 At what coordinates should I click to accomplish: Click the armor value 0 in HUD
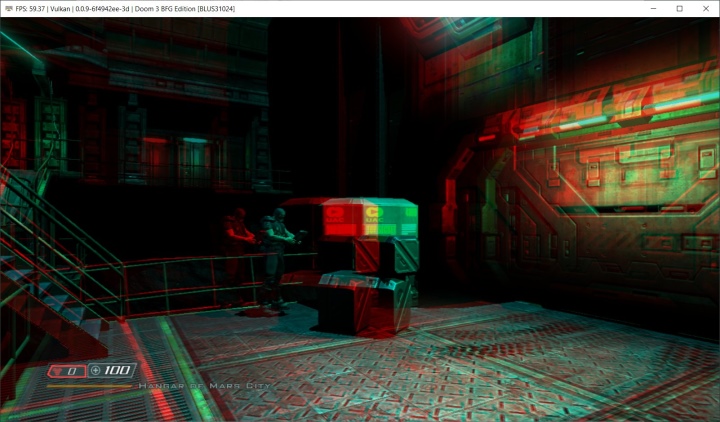coord(74,371)
